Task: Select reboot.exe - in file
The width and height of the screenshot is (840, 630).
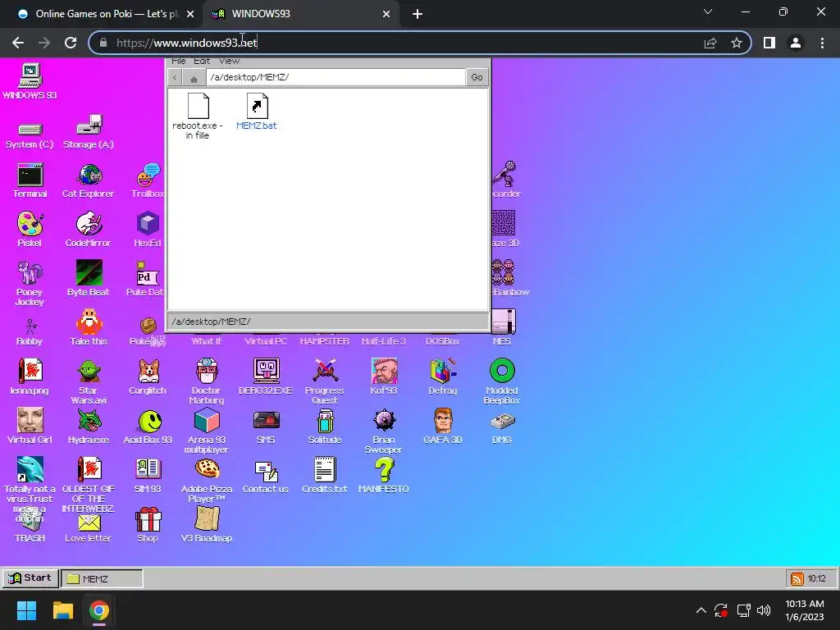Action: 198,116
